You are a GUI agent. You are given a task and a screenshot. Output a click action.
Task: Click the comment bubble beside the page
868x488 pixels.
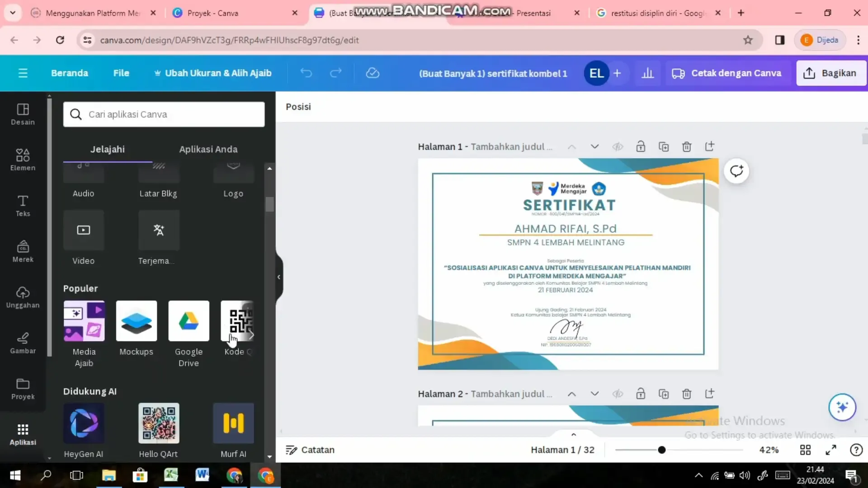point(736,171)
